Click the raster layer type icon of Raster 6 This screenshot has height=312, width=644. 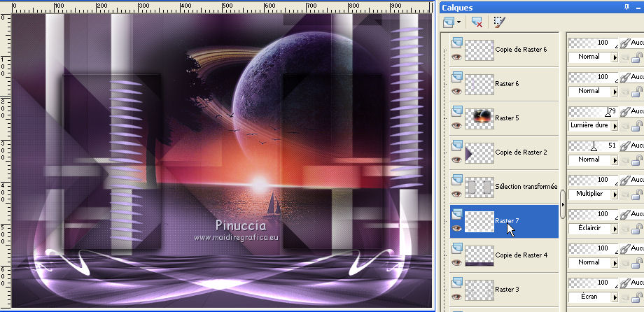(456, 76)
